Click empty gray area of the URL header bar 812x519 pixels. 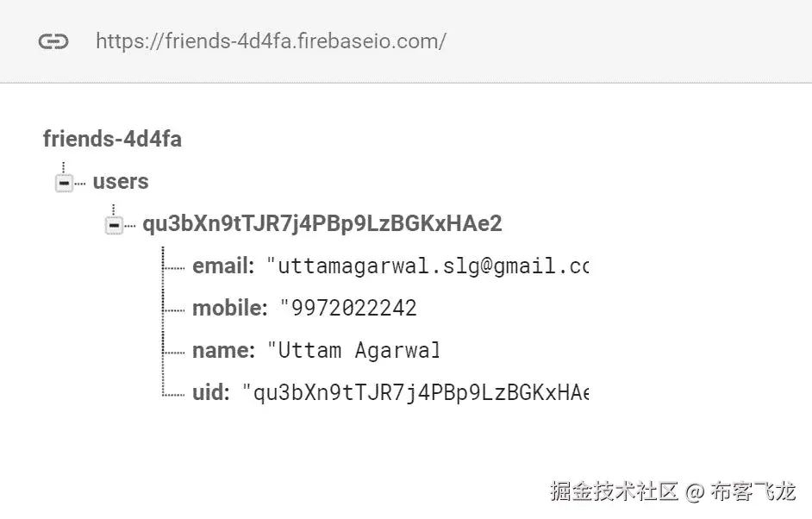621,41
